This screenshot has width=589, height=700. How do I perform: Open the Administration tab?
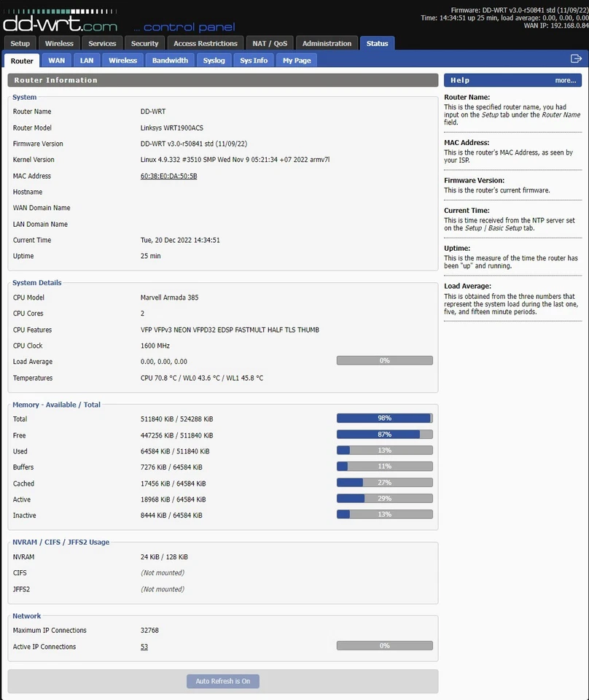[327, 43]
